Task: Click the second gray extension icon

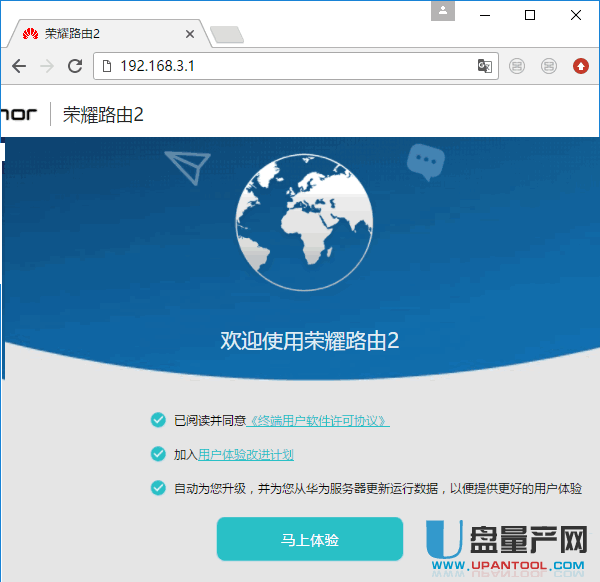Action: click(549, 66)
